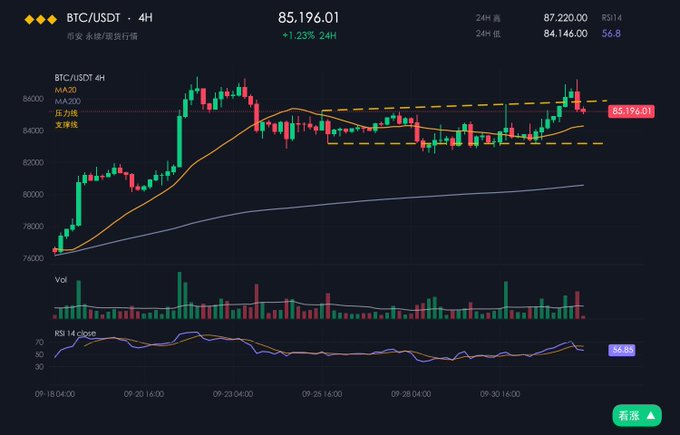Click the MA20 legend label
This screenshot has height=435, width=680.
tap(65, 90)
